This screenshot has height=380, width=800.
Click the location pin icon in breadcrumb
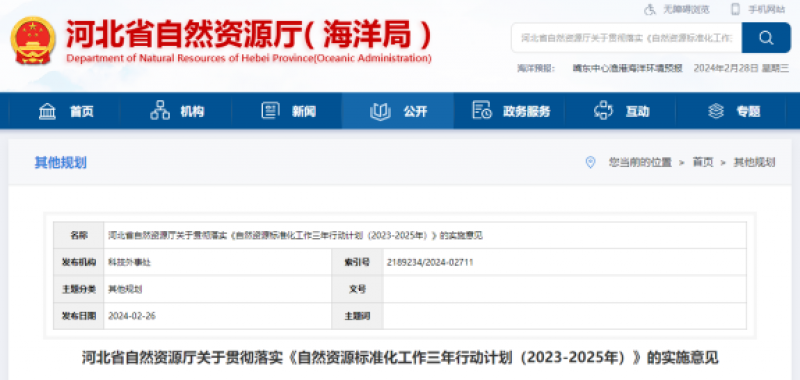pos(590,163)
